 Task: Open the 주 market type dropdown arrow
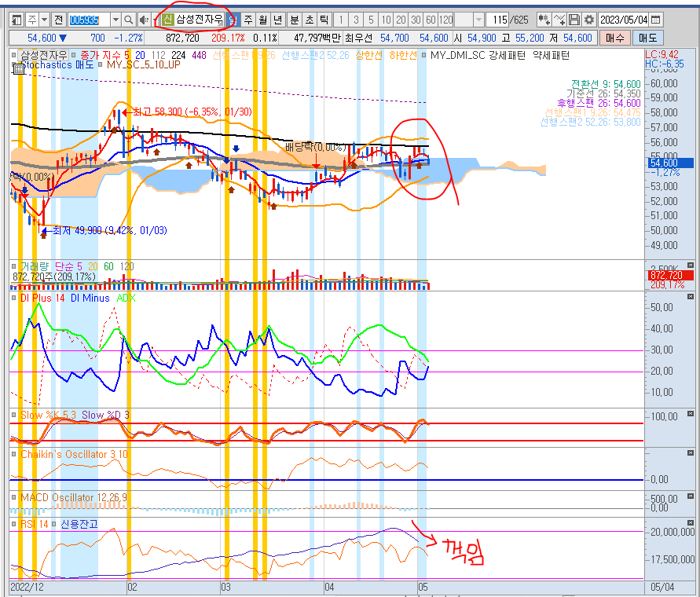click(x=45, y=20)
